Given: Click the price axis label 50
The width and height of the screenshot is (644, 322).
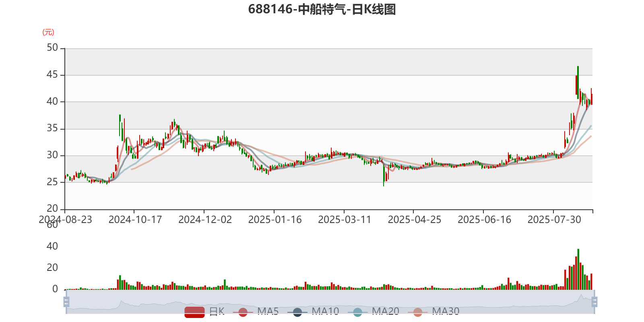Looking at the screenshot, I should point(52,48).
